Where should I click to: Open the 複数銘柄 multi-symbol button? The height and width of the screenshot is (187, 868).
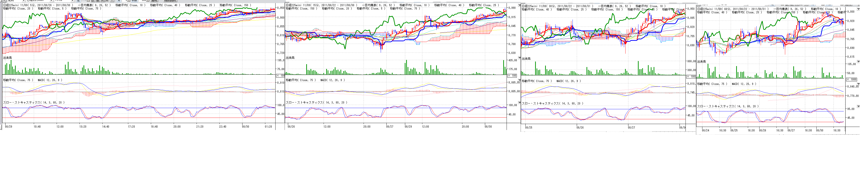[170, 1]
